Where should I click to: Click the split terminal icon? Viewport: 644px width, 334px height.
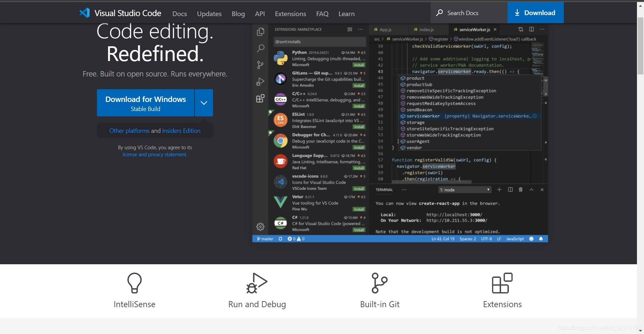(510, 189)
